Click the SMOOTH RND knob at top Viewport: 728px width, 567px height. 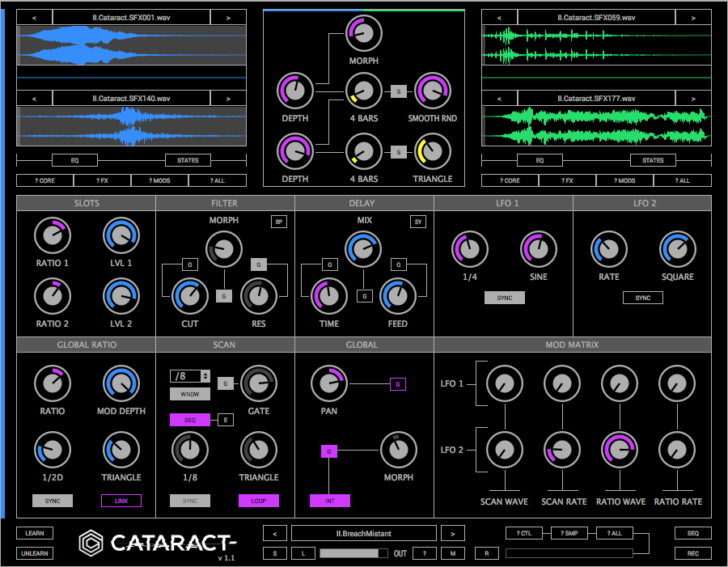433,91
